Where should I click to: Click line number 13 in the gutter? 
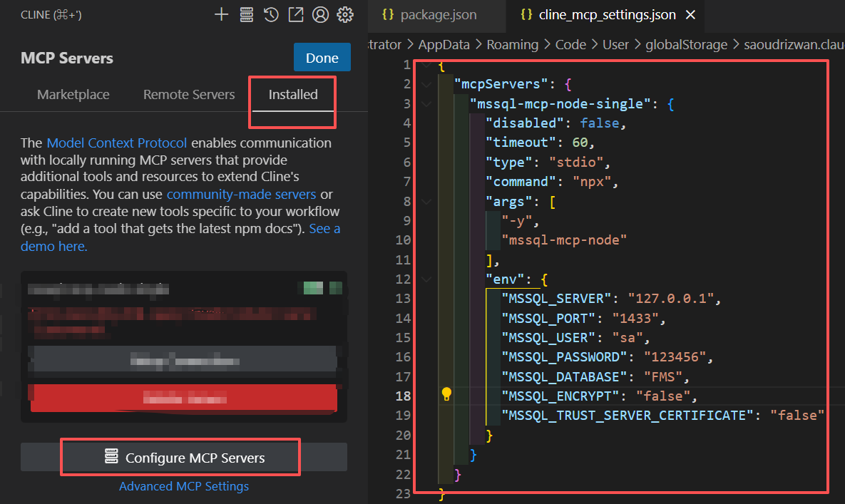point(403,299)
